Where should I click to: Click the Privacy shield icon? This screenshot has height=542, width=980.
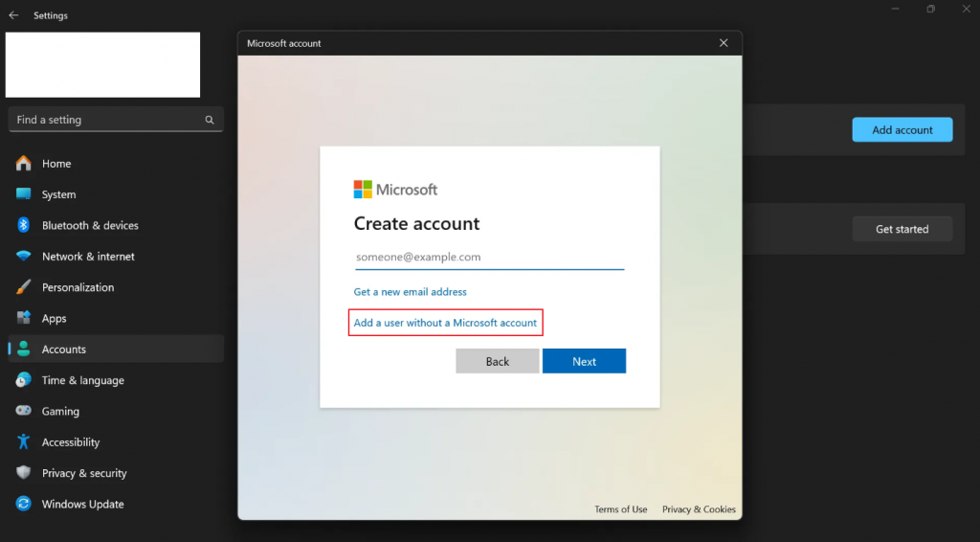(x=24, y=473)
